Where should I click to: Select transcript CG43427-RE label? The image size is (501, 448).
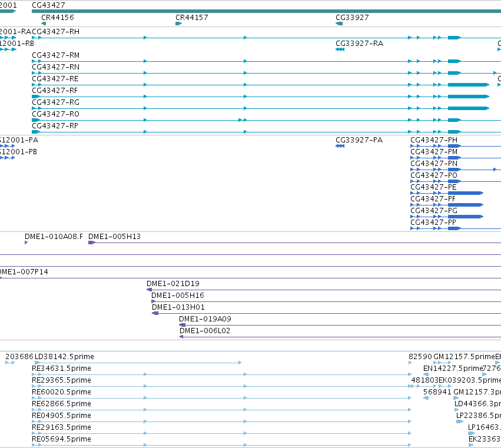click(55, 79)
